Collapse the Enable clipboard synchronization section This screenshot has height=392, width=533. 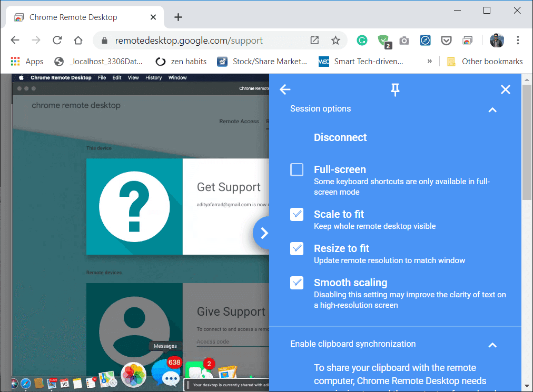click(x=492, y=345)
